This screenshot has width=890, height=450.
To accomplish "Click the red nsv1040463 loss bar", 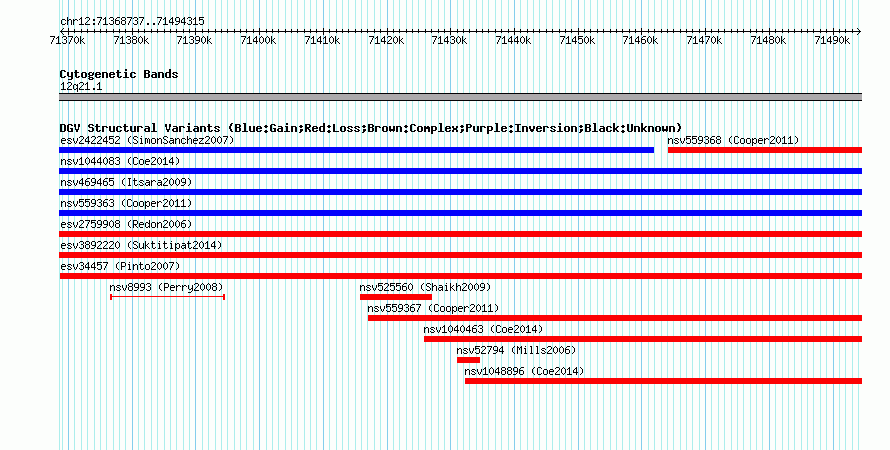I will [x=643, y=339].
